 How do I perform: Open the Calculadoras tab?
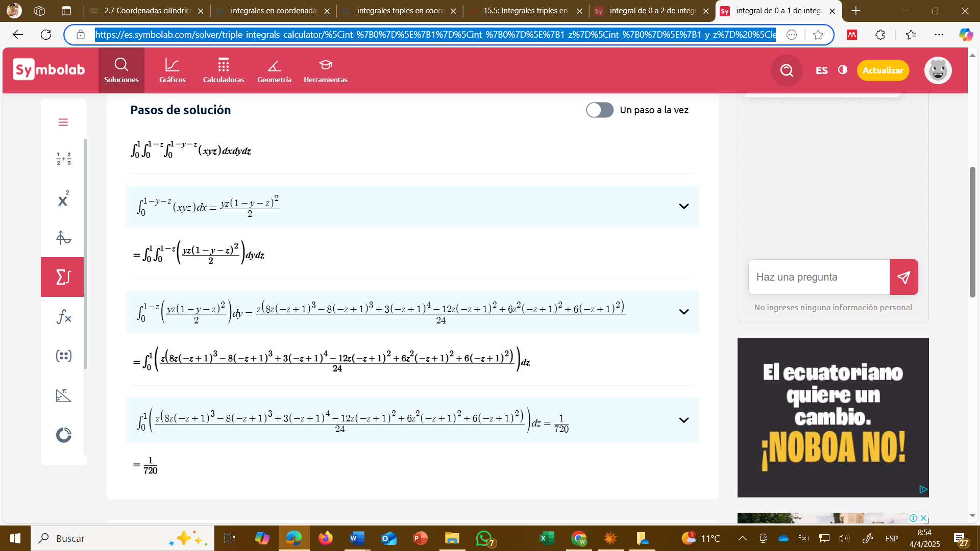pyautogui.click(x=224, y=70)
